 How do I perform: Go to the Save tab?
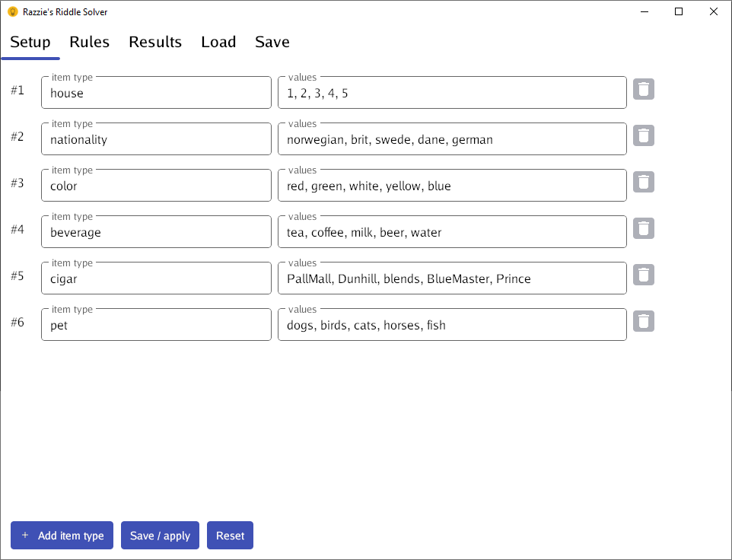pos(272,42)
